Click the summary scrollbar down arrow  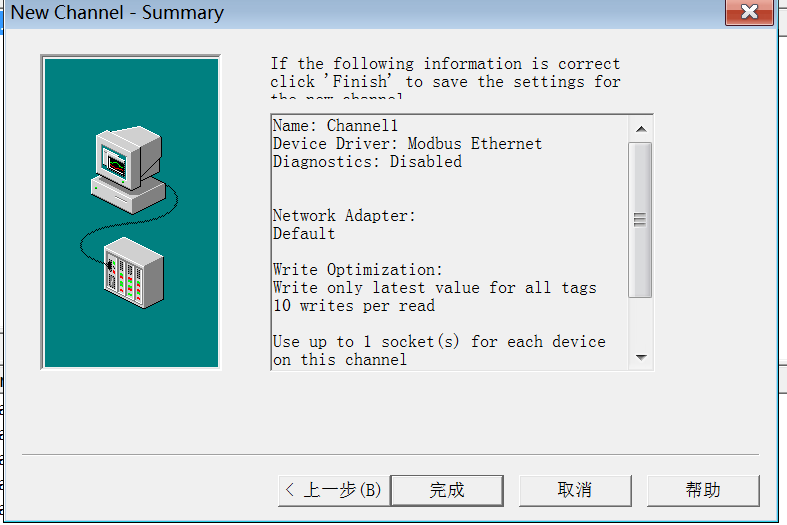coord(641,357)
